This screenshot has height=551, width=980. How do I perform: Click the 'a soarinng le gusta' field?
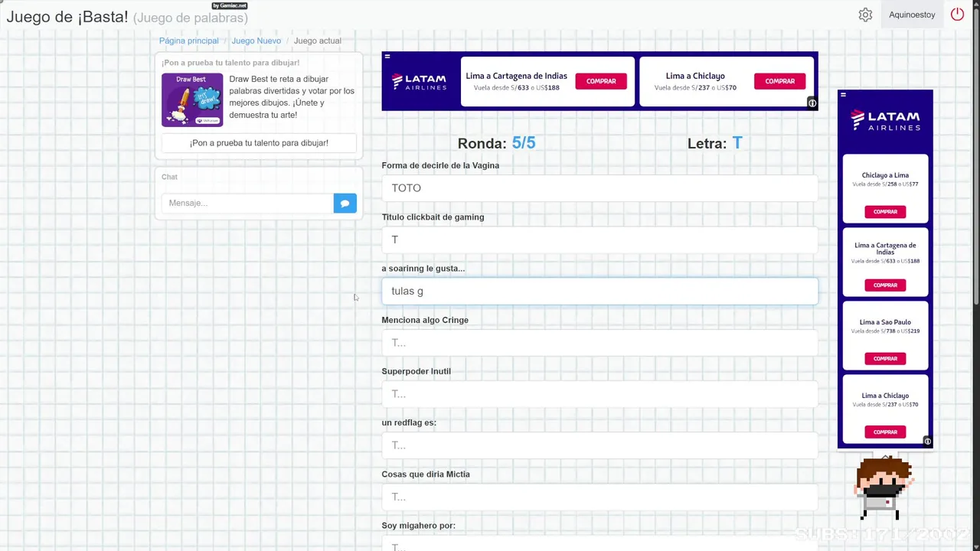point(599,291)
